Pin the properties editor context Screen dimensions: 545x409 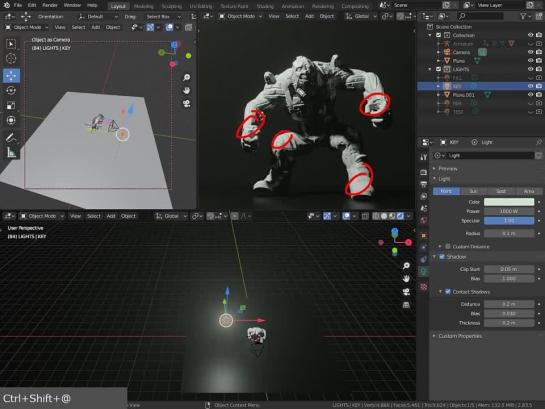pyautogui.click(x=538, y=142)
